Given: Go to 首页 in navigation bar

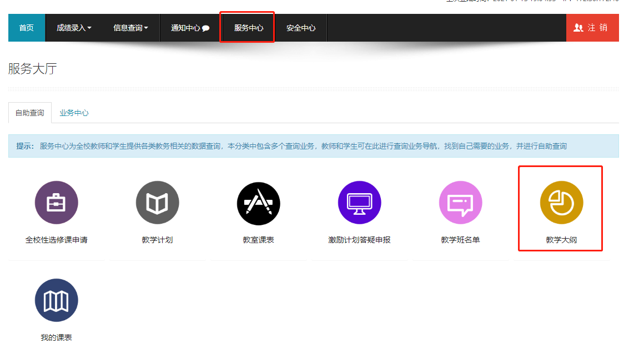Looking at the screenshot, I should click(x=27, y=28).
